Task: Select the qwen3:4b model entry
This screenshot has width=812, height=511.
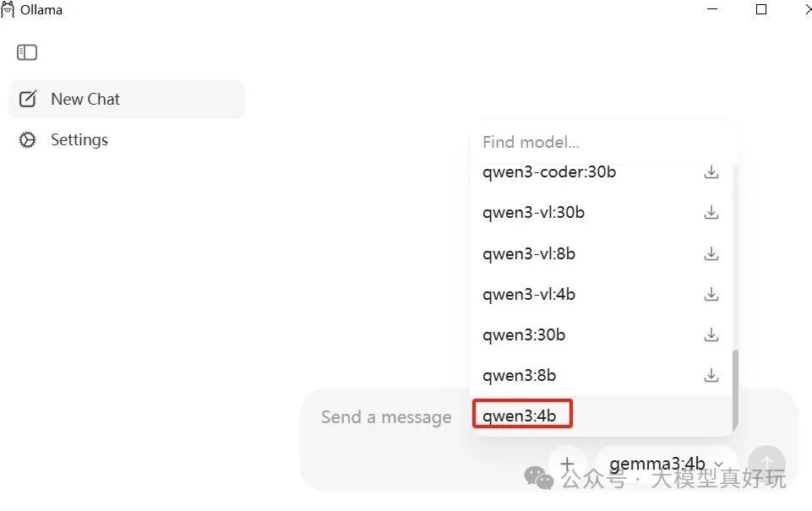Action: [x=602, y=416]
